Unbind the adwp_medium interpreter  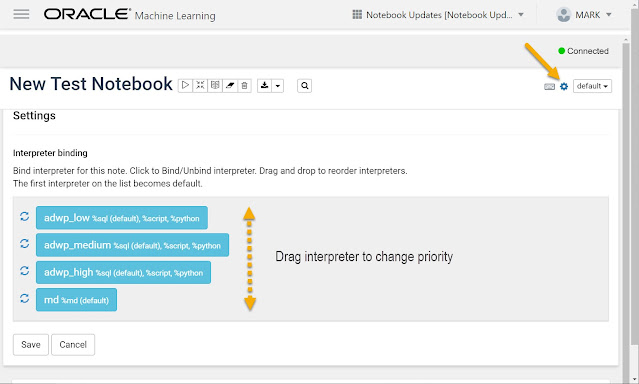click(132, 245)
